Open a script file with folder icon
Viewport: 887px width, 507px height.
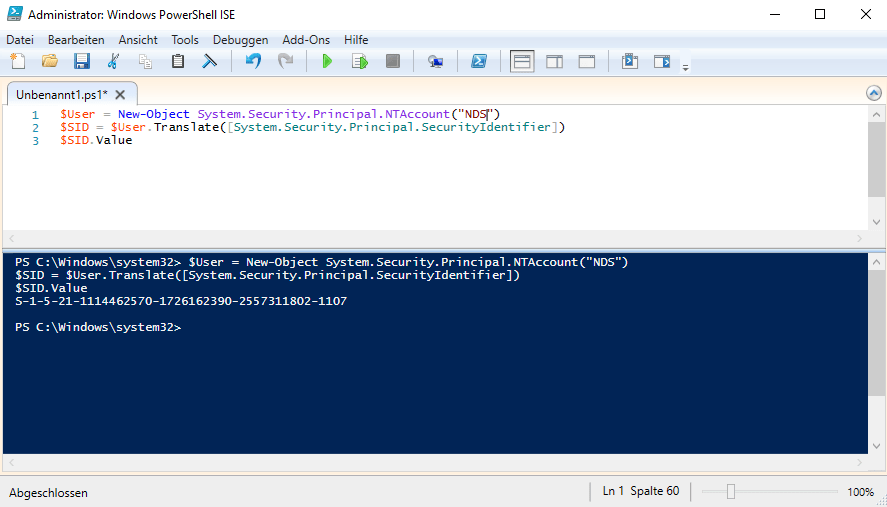pos(49,62)
